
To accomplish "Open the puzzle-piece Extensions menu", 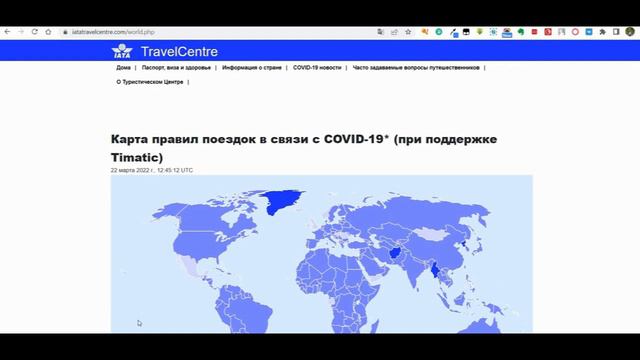I will point(602,32).
